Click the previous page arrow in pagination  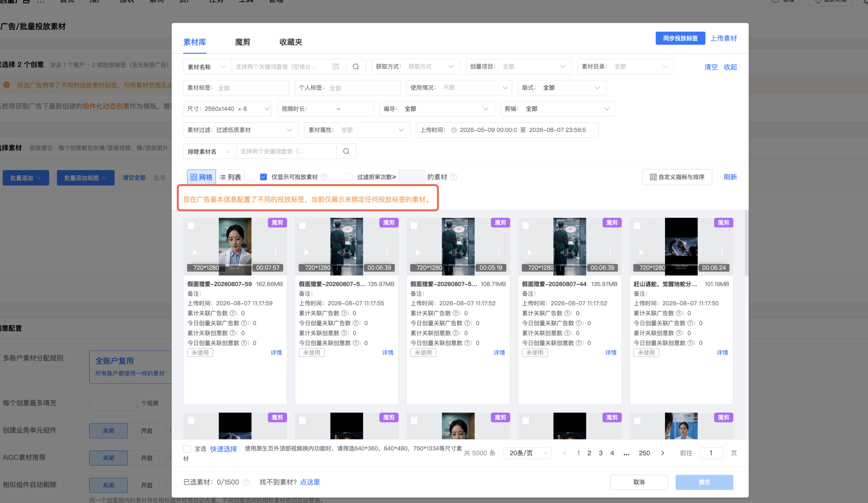tap(564, 453)
